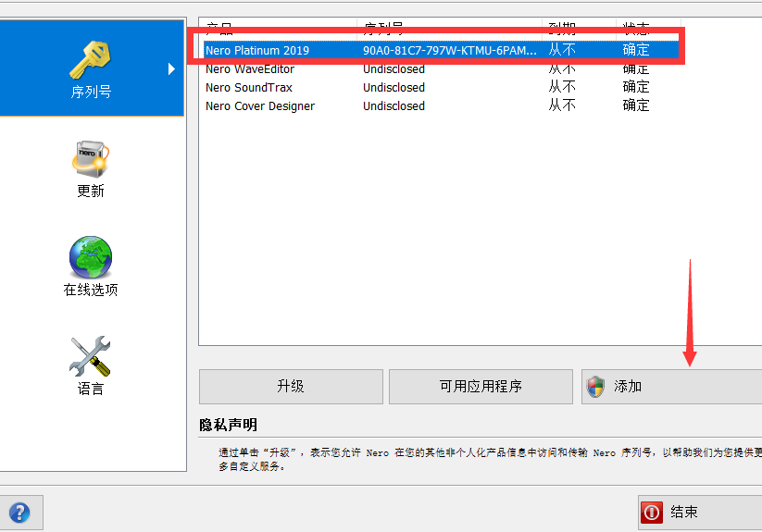The height and width of the screenshot is (532, 762).
Task: Select the Nero Platinum 2019 row
Action: pyautogui.click(x=442, y=50)
